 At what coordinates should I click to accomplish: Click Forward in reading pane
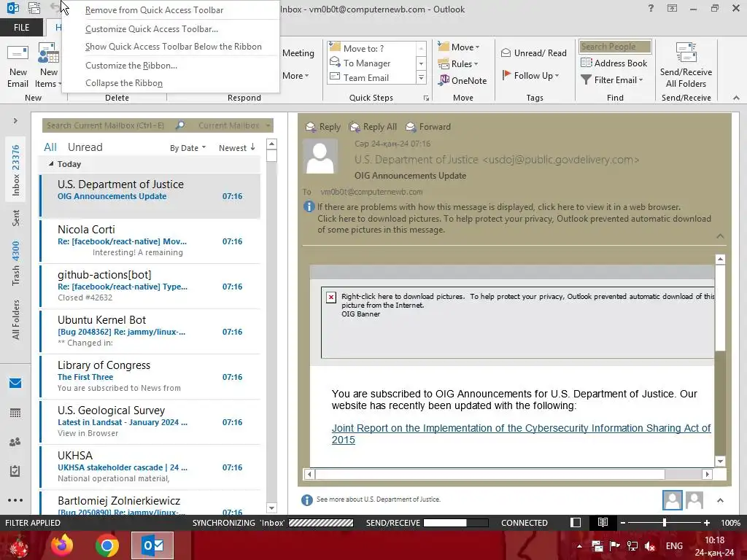427,127
